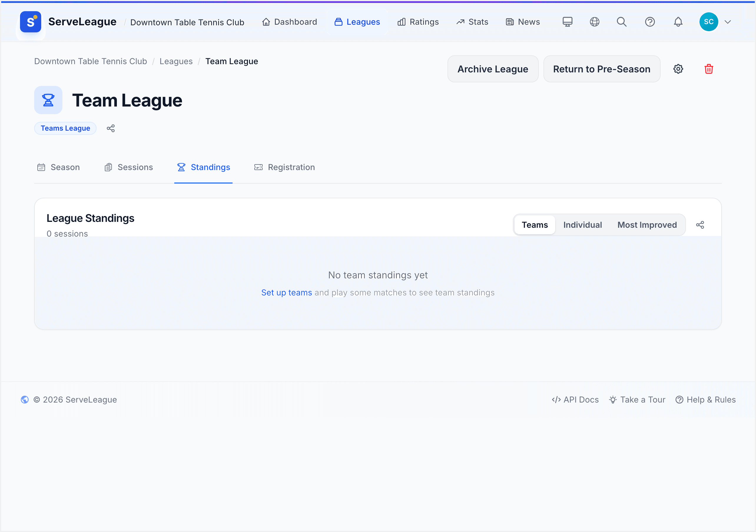Click the "© 2026 ServeLeague" footer text

(75, 400)
